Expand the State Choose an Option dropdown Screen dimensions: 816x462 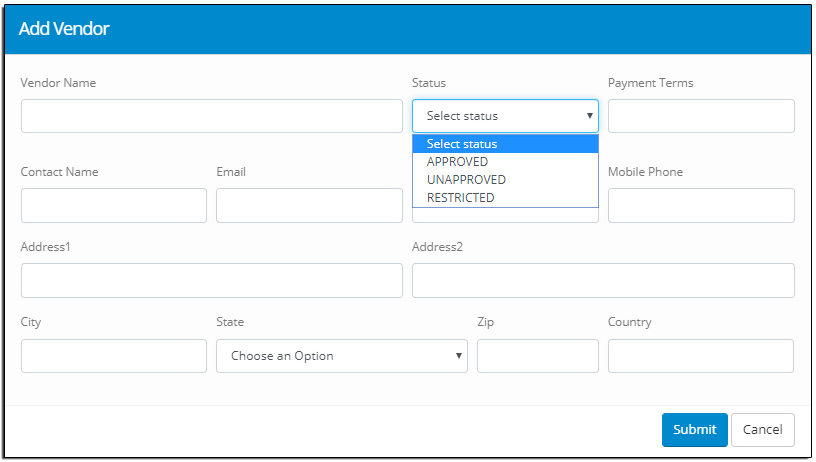point(342,356)
